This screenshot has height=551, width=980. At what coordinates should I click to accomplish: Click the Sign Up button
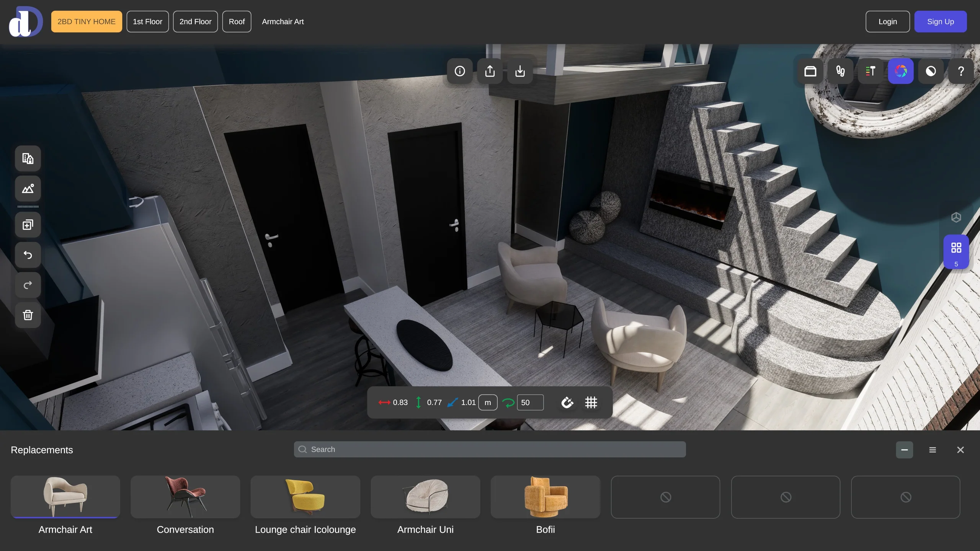pos(941,21)
